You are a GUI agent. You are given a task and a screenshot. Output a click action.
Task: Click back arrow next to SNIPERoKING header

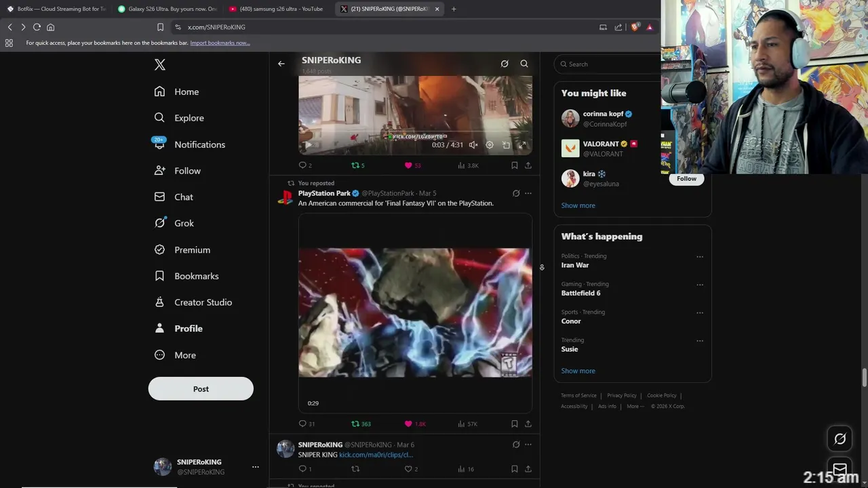pyautogui.click(x=281, y=64)
